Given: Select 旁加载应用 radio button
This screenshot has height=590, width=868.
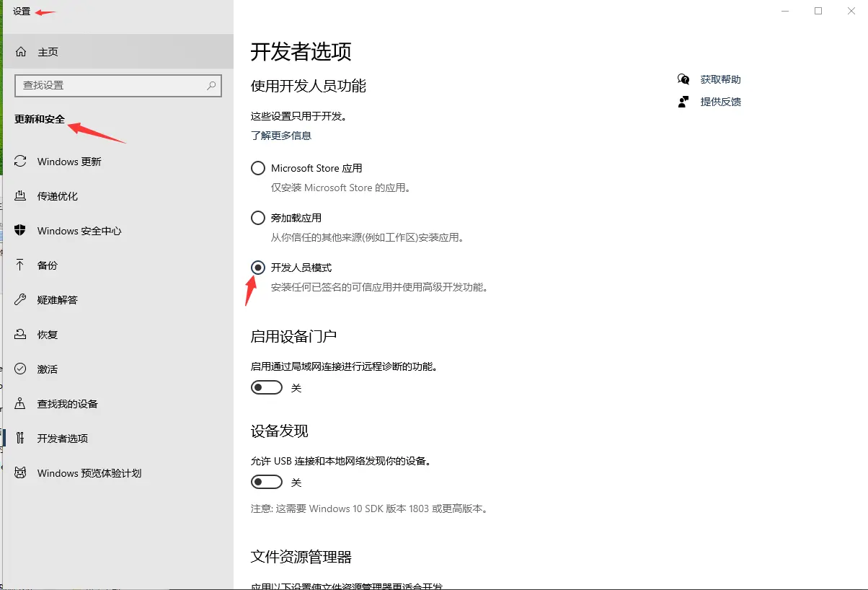Looking at the screenshot, I should tap(257, 218).
